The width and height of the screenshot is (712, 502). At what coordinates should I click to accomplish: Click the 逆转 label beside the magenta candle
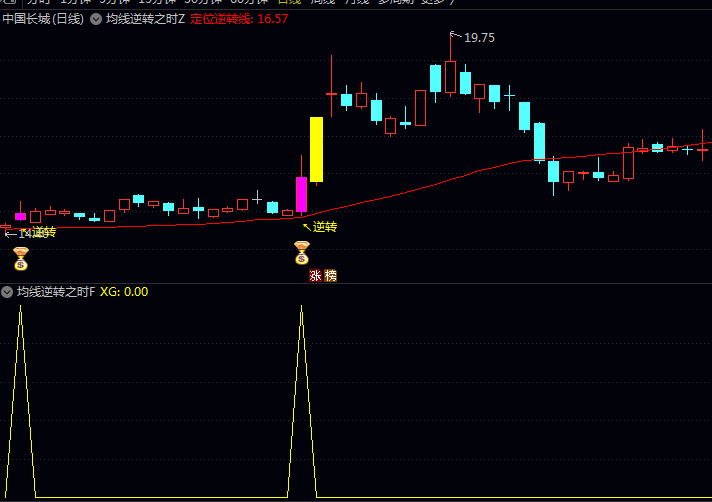click(x=325, y=226)
